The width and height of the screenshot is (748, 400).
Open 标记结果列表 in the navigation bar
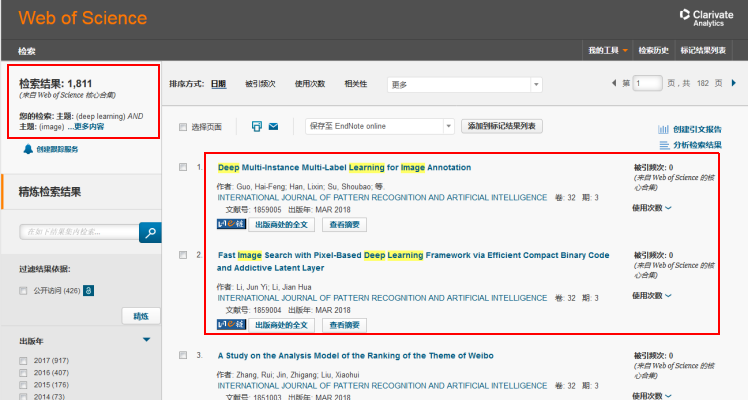(x=703, y=51)
